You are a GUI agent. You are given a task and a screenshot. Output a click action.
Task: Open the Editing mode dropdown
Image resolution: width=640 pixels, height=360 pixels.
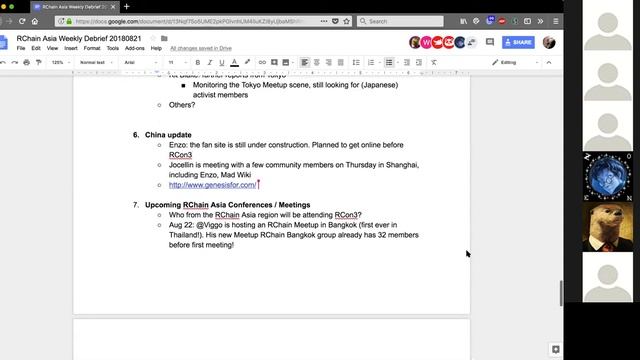(x=515, y=62)
